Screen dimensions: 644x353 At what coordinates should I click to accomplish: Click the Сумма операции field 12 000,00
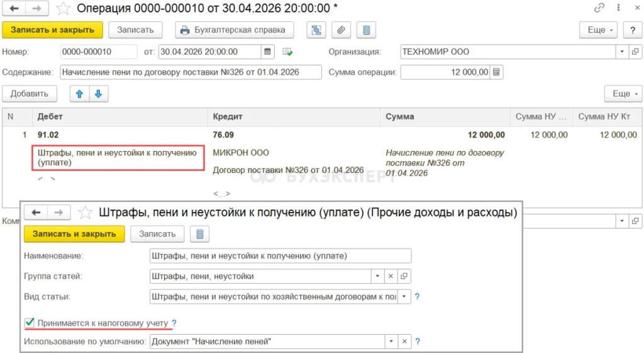(445, 72)
